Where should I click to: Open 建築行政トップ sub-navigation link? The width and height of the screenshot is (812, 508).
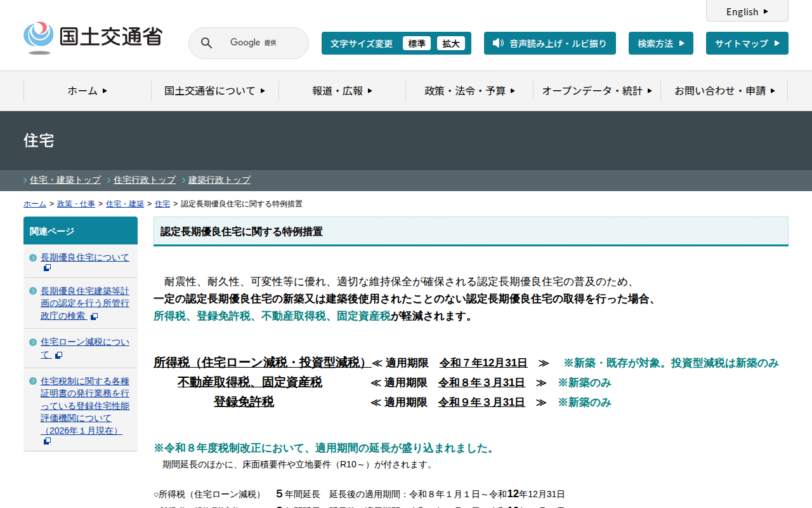tap(219, 180)
